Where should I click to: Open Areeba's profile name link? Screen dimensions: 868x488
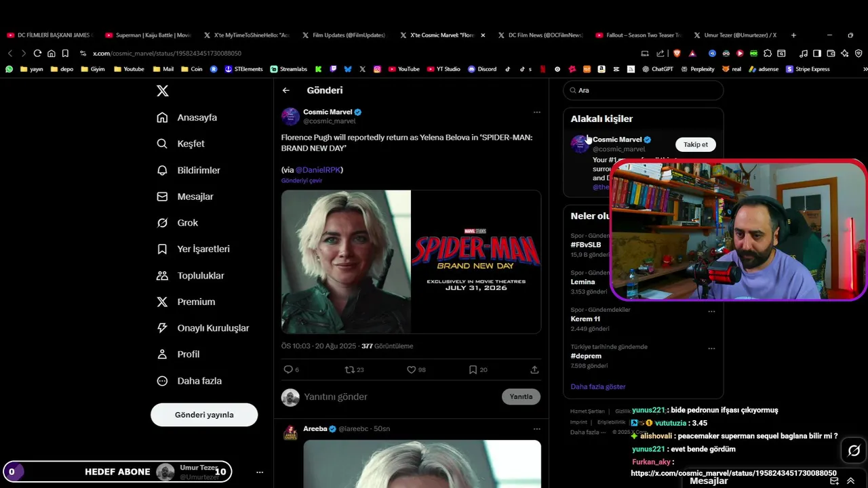(x=315, y=429)
